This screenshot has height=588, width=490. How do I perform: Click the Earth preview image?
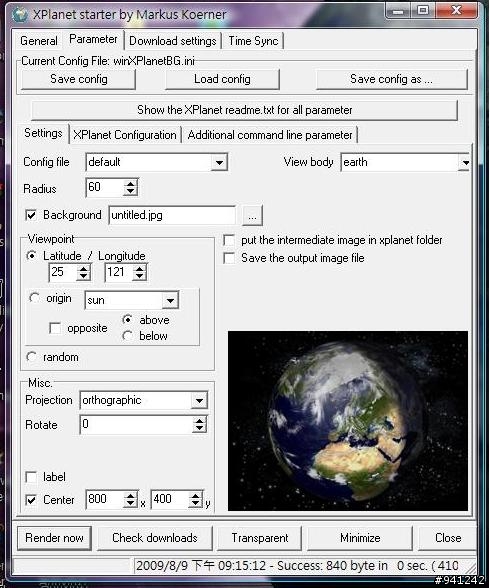(348, 420)
